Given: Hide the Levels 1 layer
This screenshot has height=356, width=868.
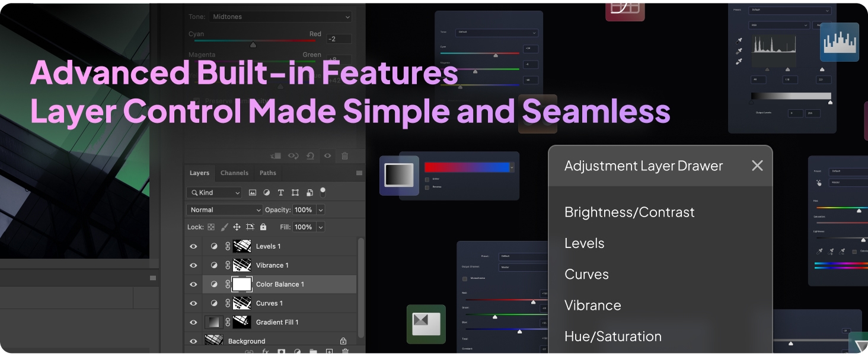Looking at the screenshot, I should click(x=193, y=246).
